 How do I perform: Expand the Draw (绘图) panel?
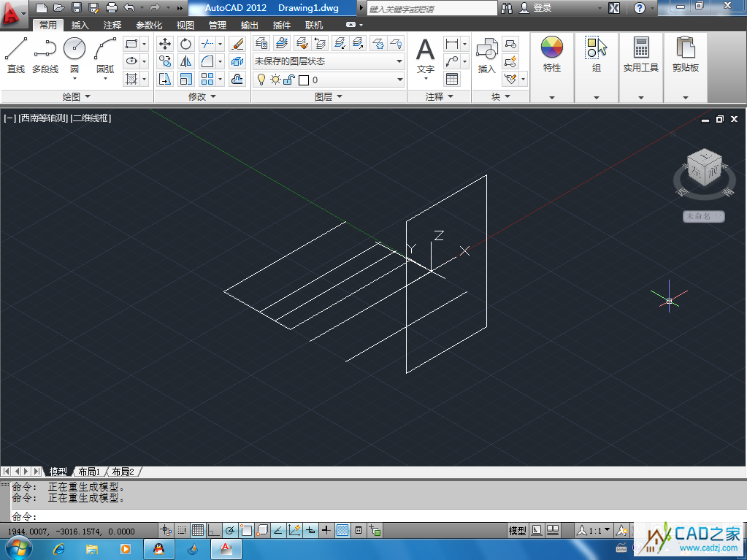76,96
